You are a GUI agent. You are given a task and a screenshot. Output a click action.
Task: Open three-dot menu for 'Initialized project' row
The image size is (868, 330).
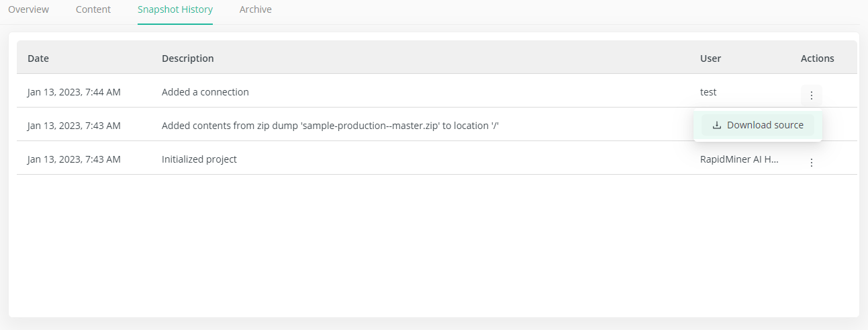[811, 163]
